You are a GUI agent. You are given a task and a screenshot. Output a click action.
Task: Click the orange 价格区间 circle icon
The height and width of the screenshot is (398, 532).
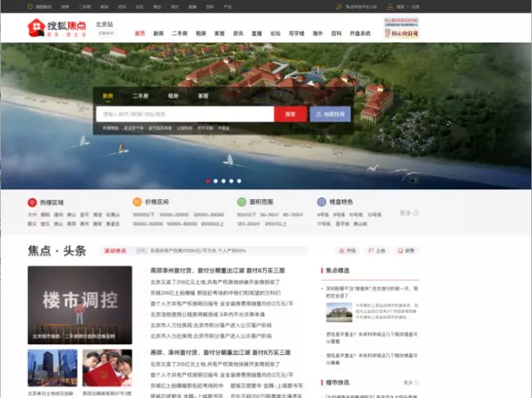click(137, 202)
